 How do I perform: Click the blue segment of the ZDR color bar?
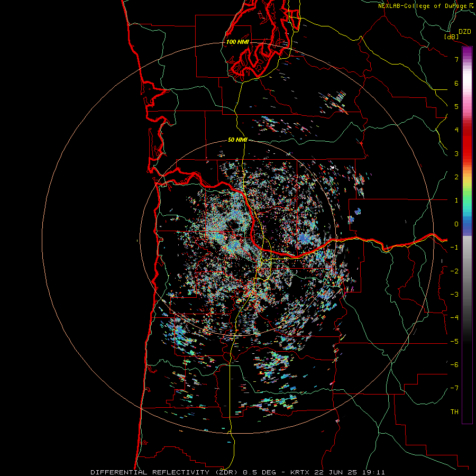(x=467, y=226)
